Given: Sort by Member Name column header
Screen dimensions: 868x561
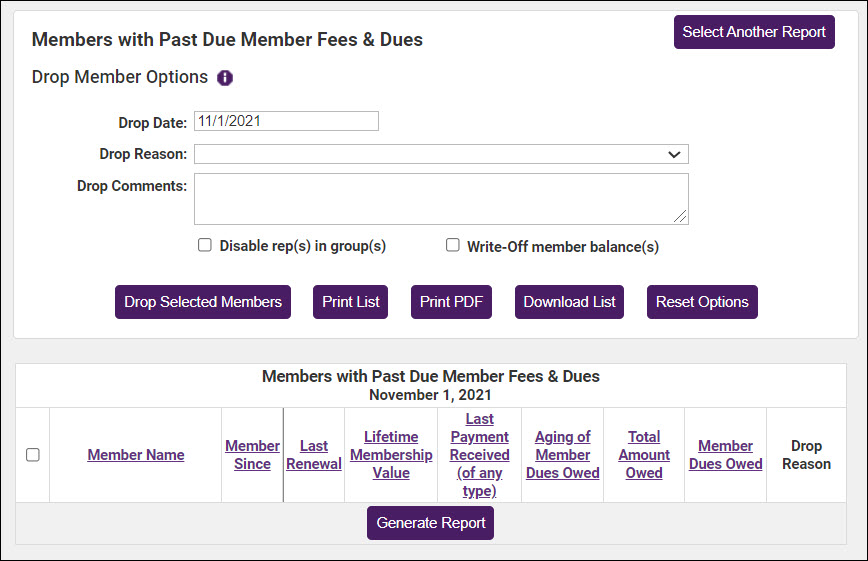Looking at the screenshot, I should [136, 455].
